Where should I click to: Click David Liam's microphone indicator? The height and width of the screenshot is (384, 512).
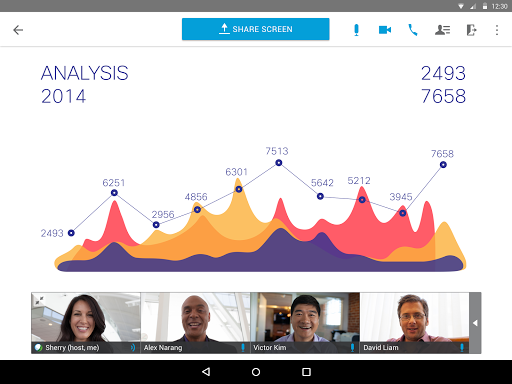pyautogui.click(x=462, y=348)
